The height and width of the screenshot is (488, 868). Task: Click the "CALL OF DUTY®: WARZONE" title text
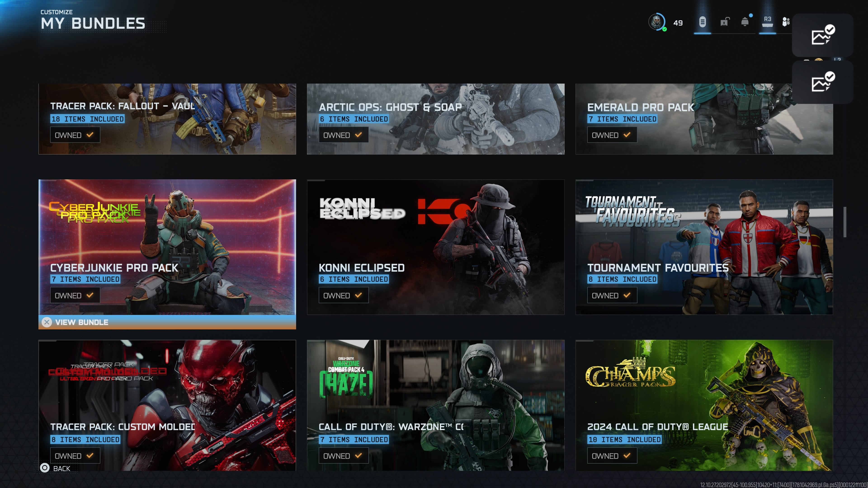point(391,427)
